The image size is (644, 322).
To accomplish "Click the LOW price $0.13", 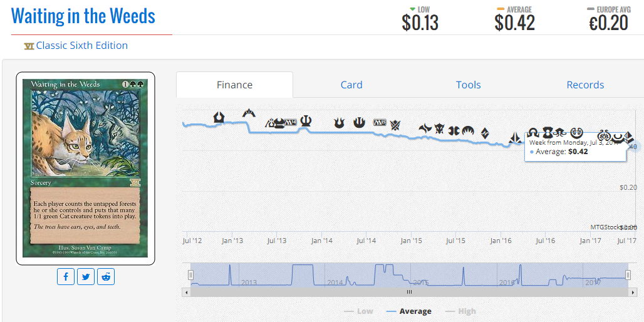I will pyautogui.click(x=420, y=23).
